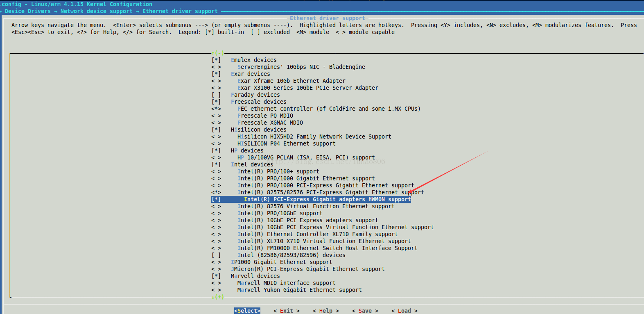Select Marvell MDIO interface support
The image size is (644, 314).
pos(287,283)
